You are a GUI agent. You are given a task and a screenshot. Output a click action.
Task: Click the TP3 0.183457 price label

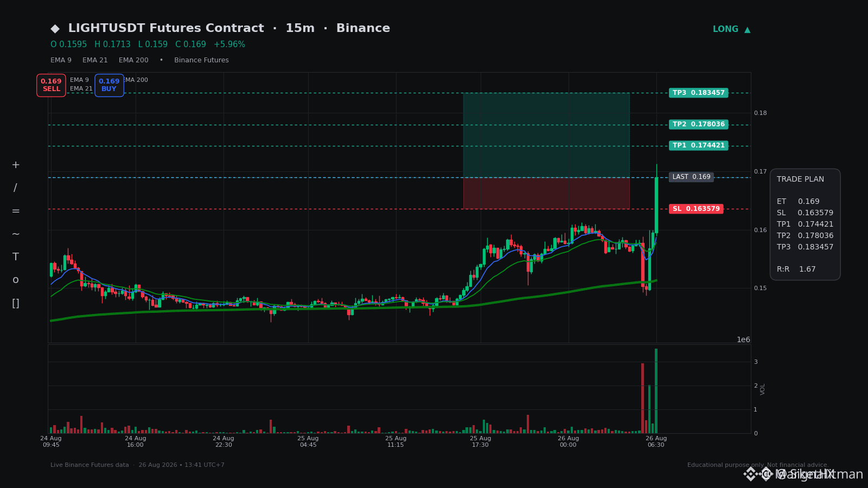[x=699, y=93]
